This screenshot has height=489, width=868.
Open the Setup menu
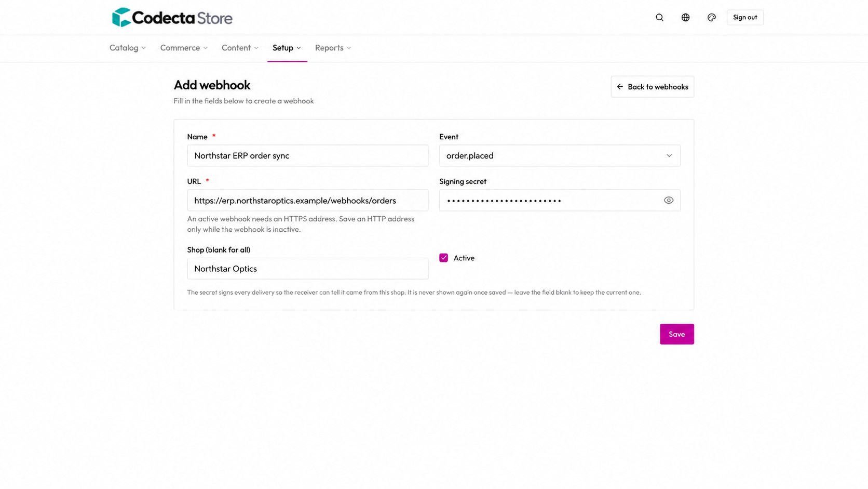tap(287, 48)
